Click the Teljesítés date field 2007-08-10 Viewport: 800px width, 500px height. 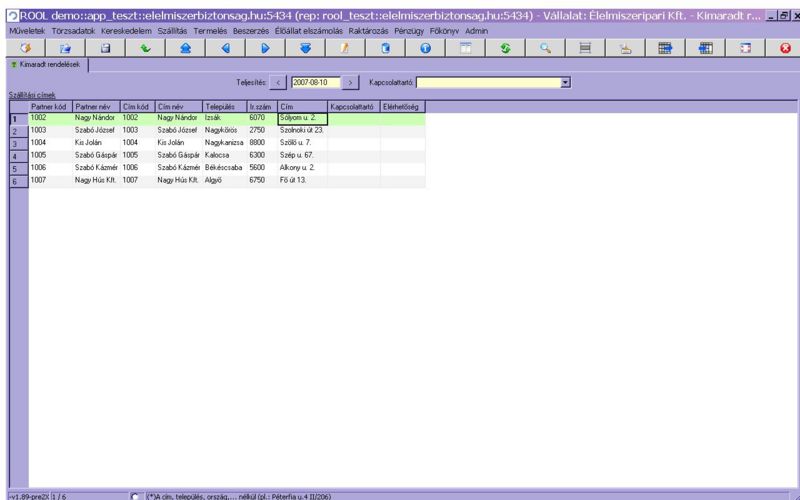pyautogui.click(x=315, y=82)
